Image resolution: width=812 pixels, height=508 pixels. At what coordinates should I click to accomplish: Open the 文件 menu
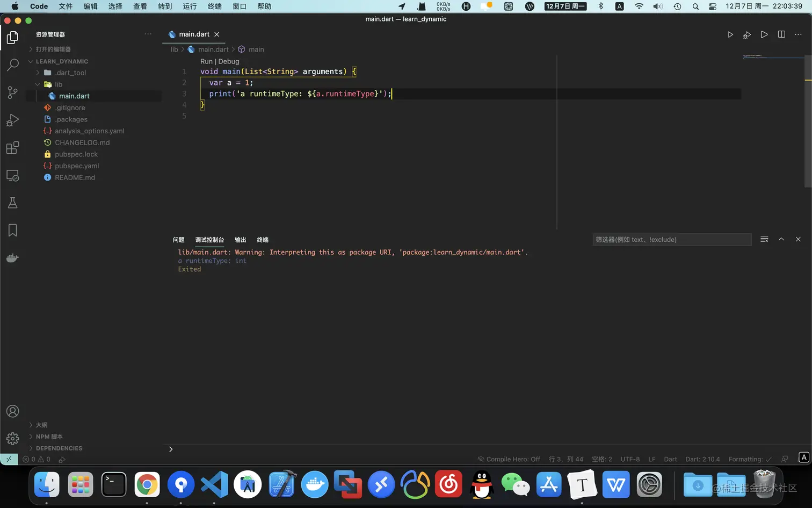tap(66, 6)
